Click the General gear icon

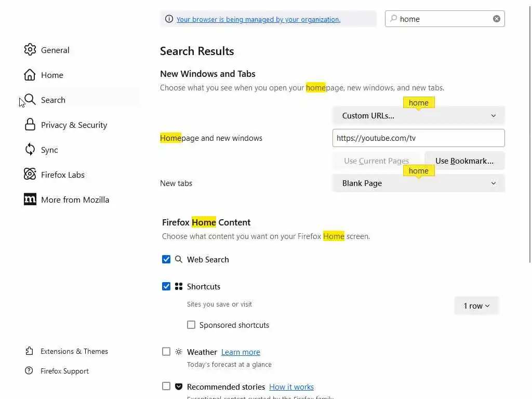30,50
